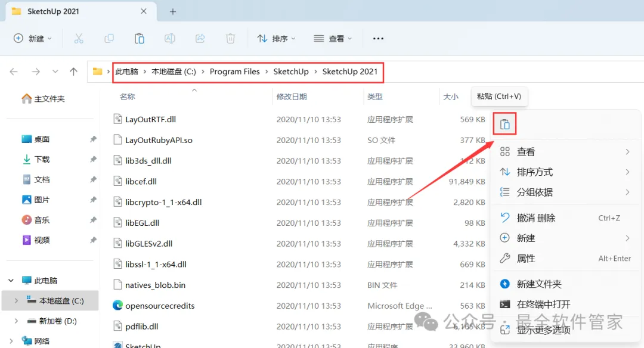
Task: Open 新建 submenu in context menu
Action: click(x=565, y=238)
